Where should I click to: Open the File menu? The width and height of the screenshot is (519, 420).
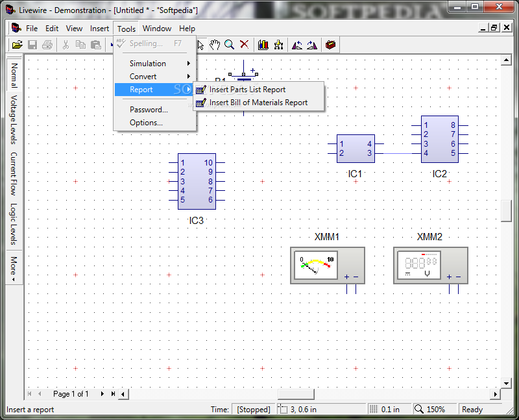(32, 29)
